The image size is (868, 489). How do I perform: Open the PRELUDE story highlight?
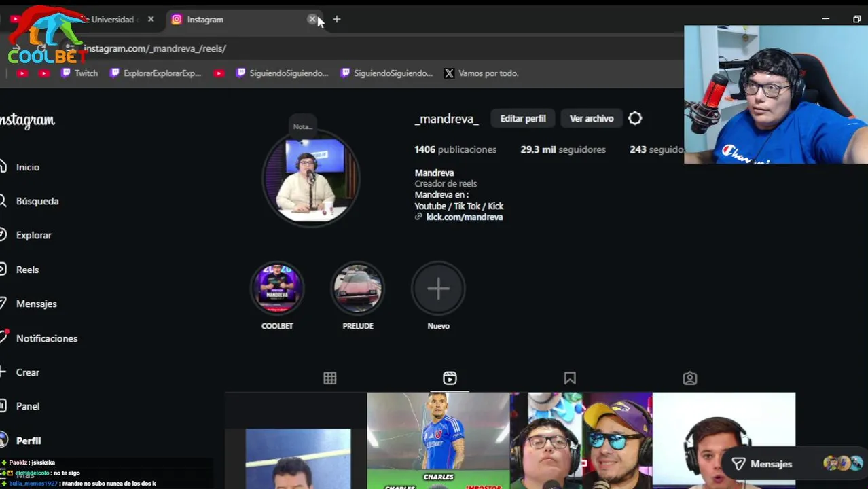(x=358, y=289)
